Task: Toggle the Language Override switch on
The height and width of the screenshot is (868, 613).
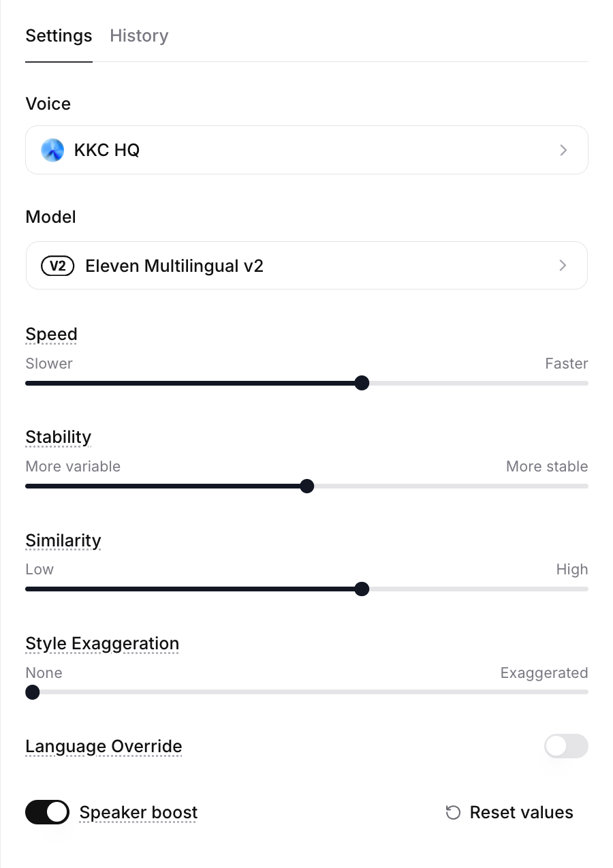Action: pos(566,746)
